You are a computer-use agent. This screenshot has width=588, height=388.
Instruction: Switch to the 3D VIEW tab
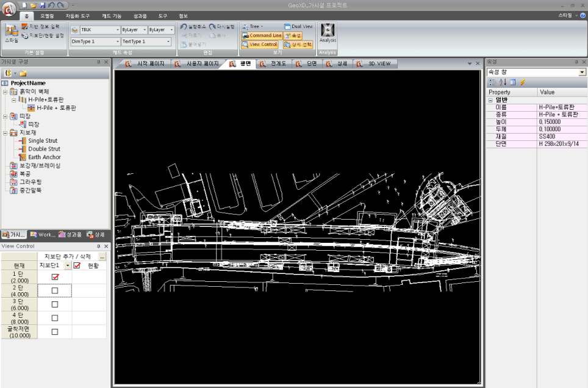pos(377,63)
